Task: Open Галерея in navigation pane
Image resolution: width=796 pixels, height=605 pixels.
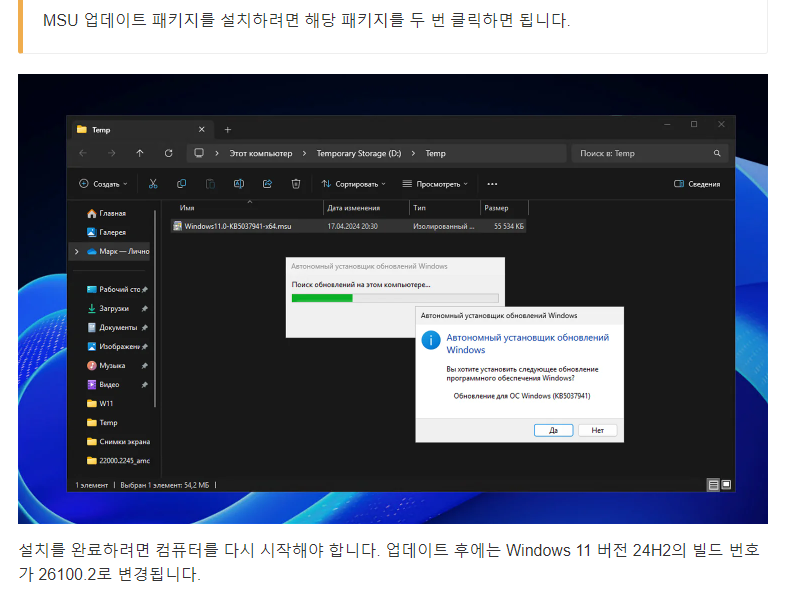Action: pyautogui.click(x=112, y=232)
